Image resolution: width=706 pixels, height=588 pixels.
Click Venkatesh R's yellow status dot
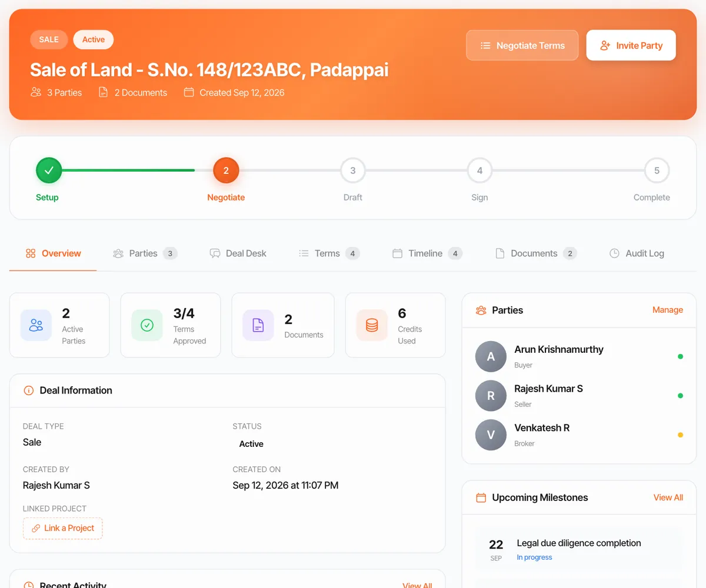tap(681, 435)
